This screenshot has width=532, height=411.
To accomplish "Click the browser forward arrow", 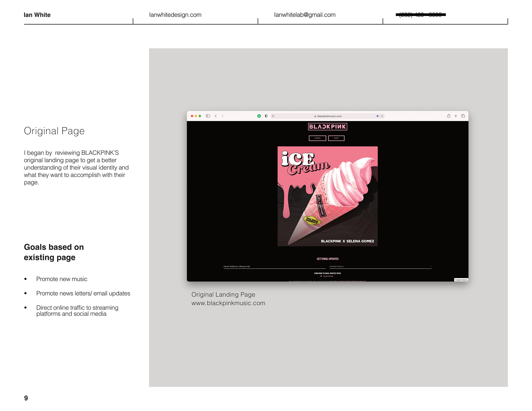I will [x=222, y=116].
